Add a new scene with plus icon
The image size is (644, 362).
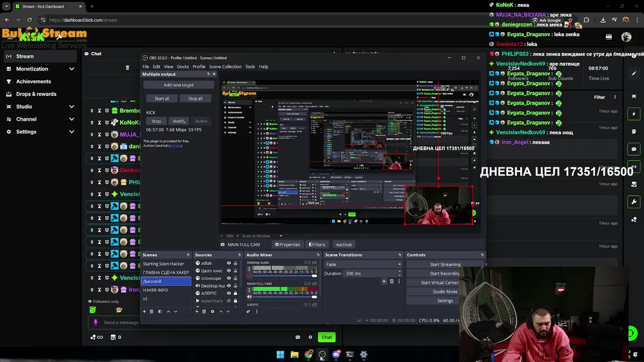tap(144, 312)
